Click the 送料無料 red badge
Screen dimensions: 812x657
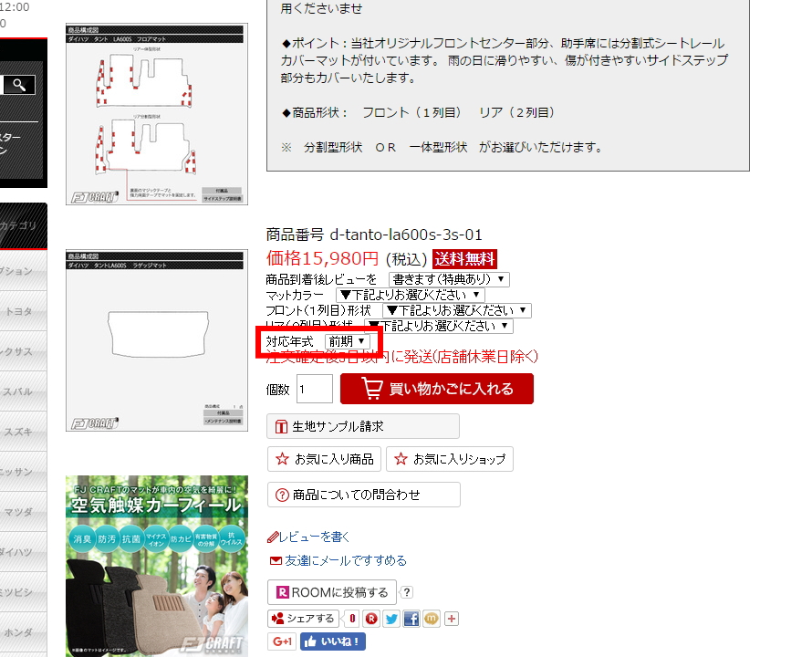(x=465, y=258)
